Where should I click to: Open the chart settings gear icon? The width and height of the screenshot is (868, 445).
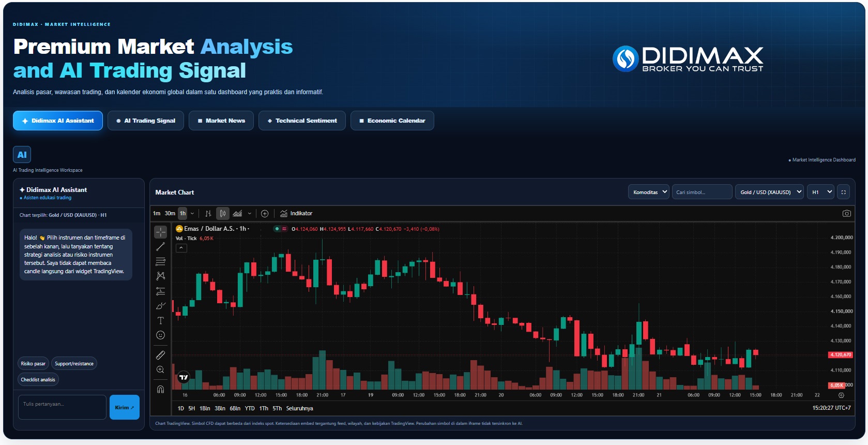[x=841, y=395]
